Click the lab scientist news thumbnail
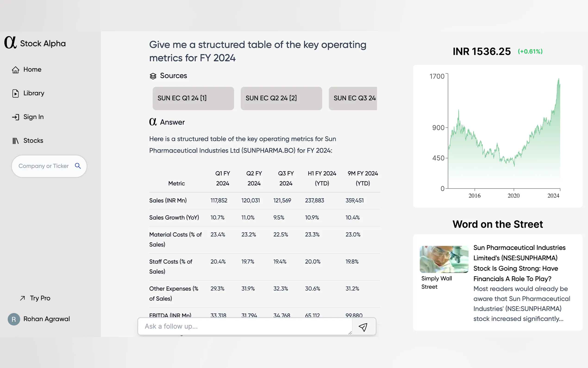Screen dimensions: 588x368 444,259
